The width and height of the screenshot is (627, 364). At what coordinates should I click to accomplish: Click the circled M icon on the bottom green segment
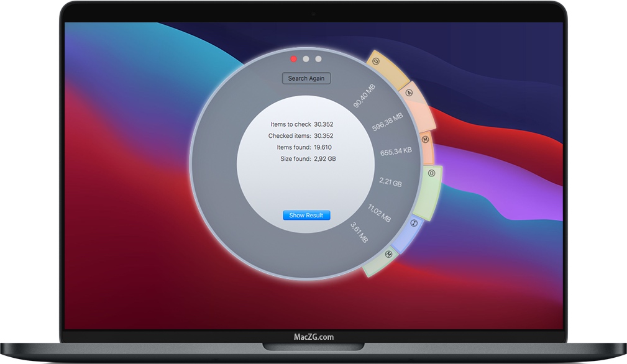tap(388, 254)
